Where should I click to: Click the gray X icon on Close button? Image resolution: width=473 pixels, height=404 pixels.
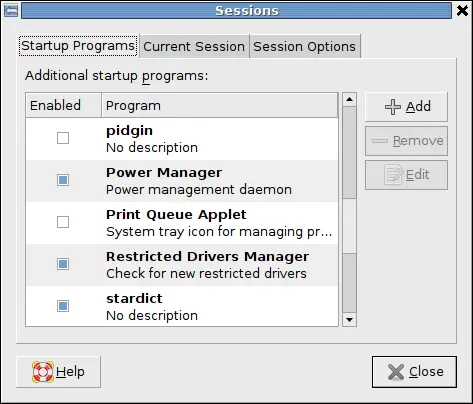pos(396,372)
